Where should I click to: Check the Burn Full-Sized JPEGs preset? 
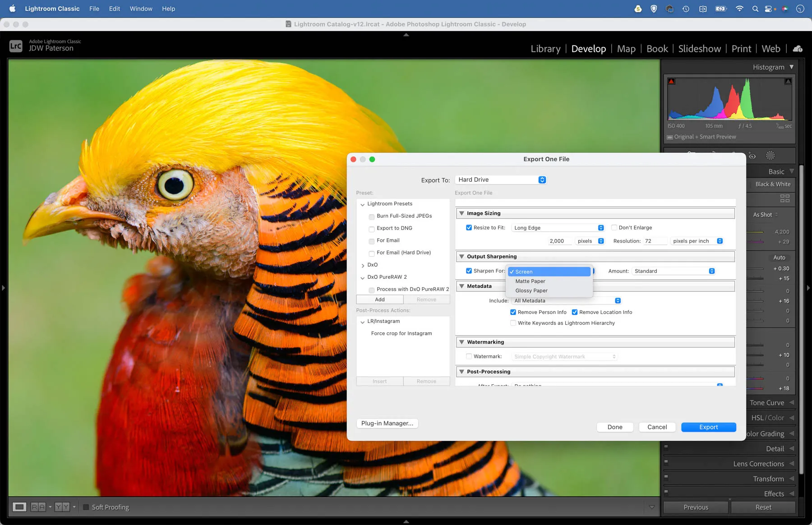tap(372, 216)
